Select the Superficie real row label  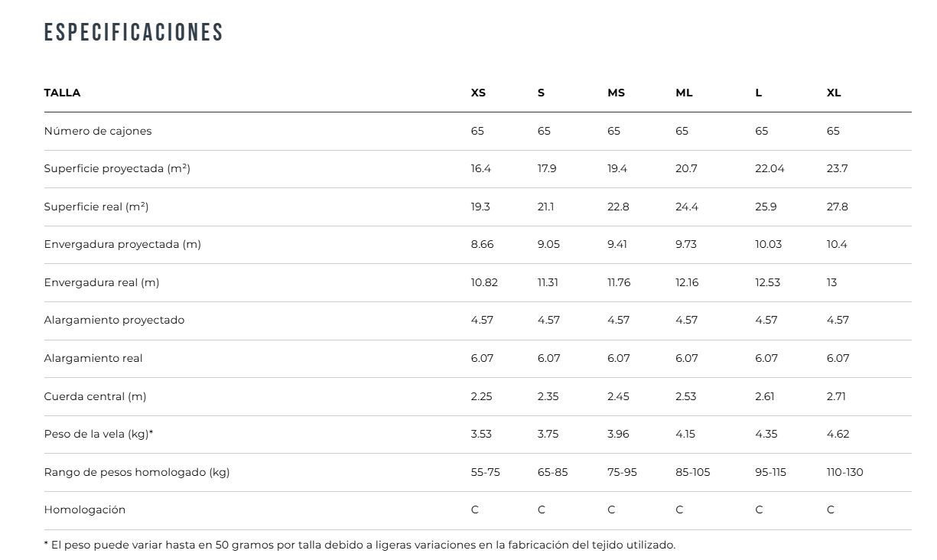point(96,207)
